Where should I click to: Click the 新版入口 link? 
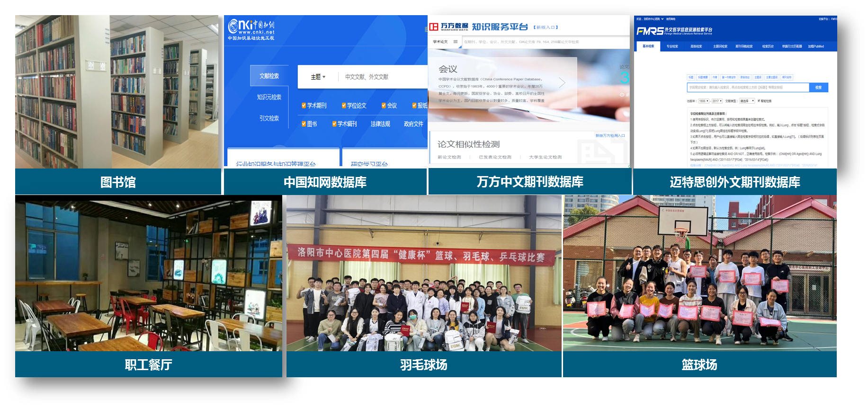pyautogui.click(x=546, y=27)
